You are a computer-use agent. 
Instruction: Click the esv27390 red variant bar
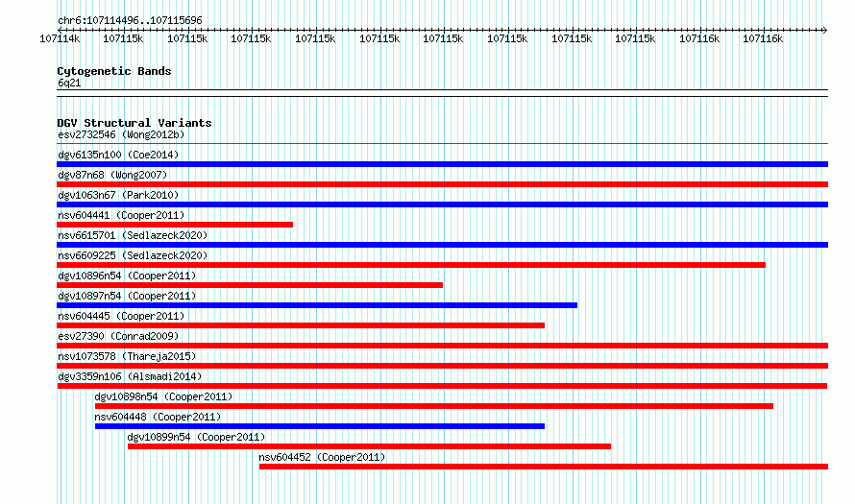[442, 346]
